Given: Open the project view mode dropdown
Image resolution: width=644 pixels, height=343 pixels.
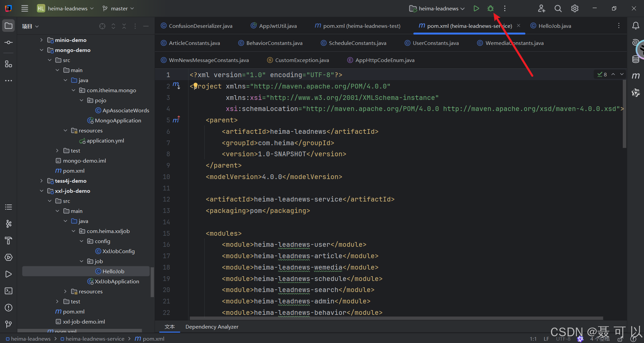Looking at the screenshot, I should pyautogui.click(x=30, y=26).
